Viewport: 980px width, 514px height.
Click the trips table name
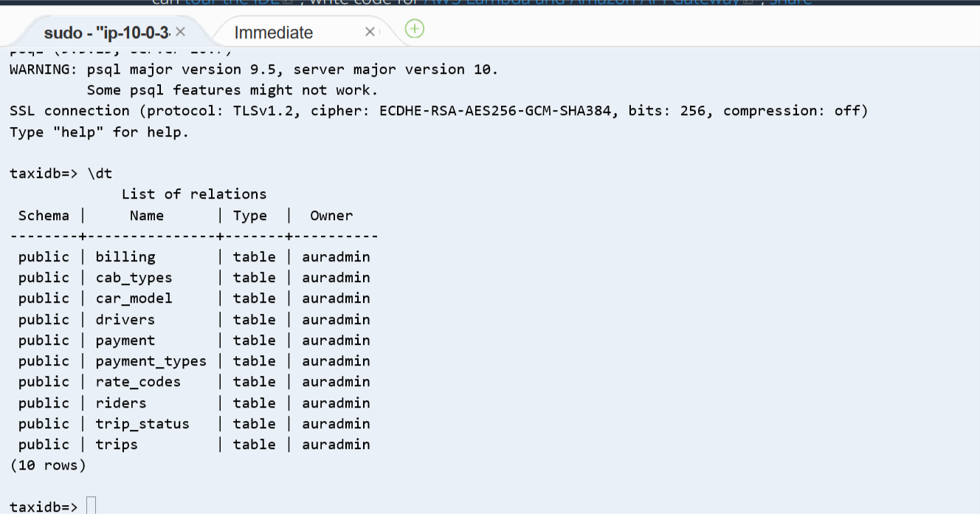tap(117, 445)
